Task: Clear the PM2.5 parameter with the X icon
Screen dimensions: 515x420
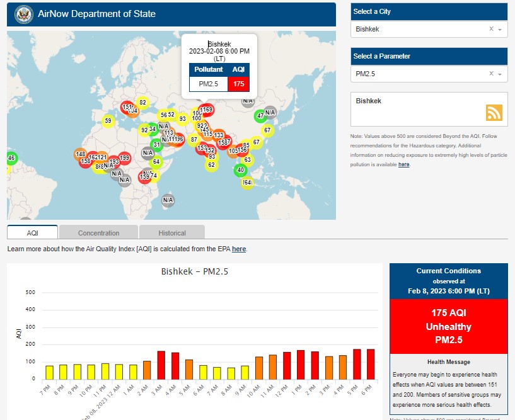Action: (491, 74)
